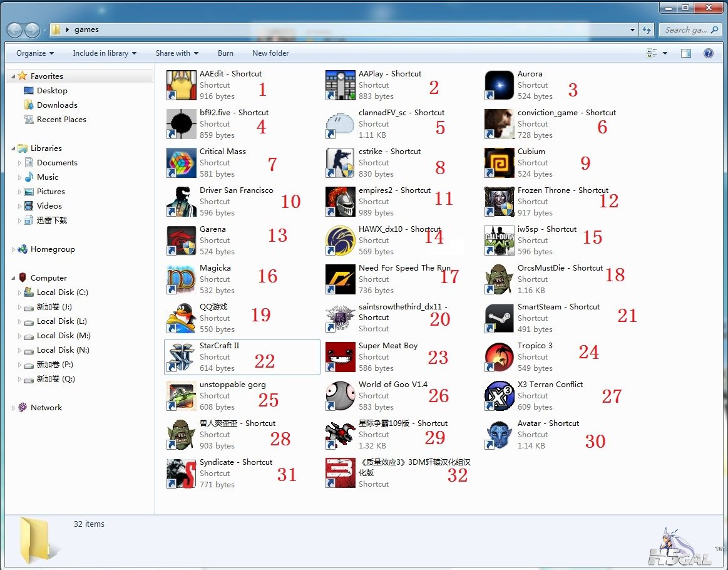Select the conviction_game shortcut icon
728x570 pixels.
499,124
